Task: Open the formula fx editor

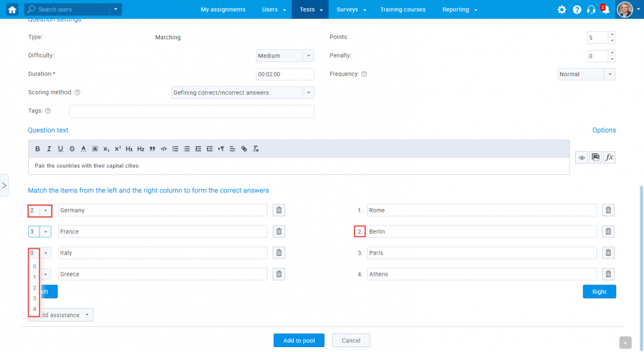Action: click(609, 158)
